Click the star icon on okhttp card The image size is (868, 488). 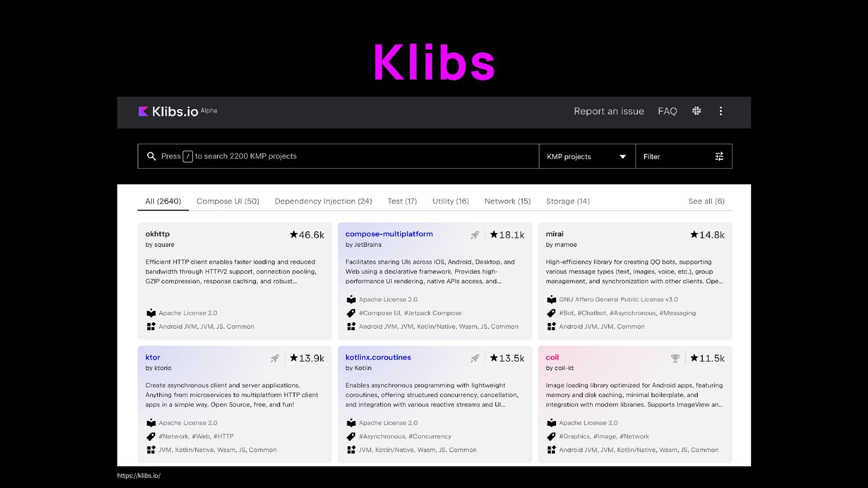tap(294, 234)
